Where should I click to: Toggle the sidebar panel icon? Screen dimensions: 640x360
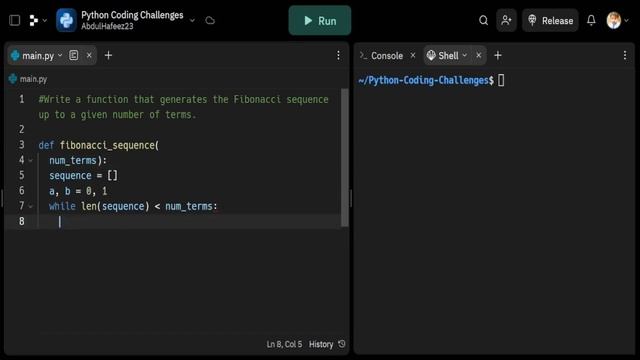[x=15, y=20]
